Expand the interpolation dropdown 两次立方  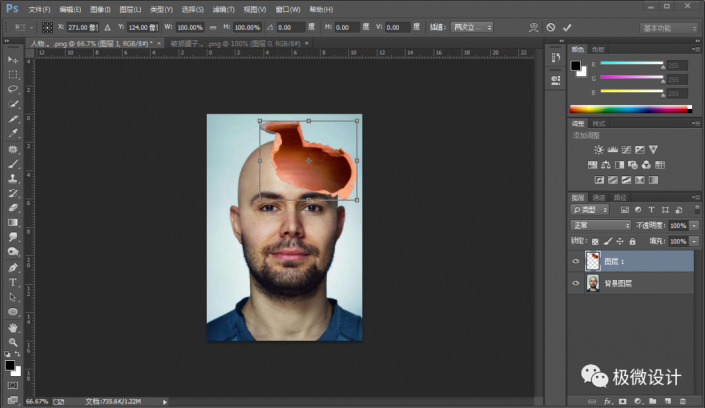(471, 27)
